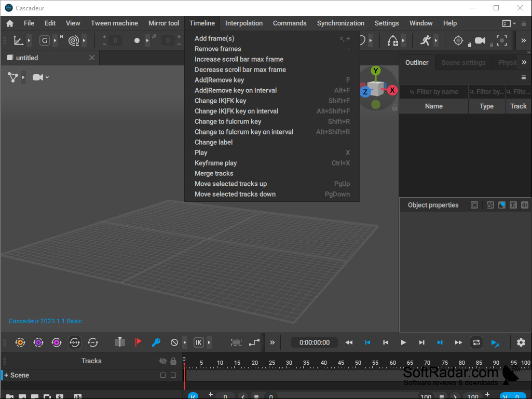Choose Merge tracks menu entry

tap(272, 173)
